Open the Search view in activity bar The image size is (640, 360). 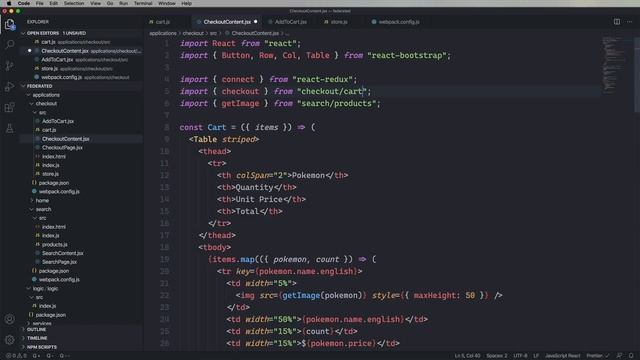(10, 44)
